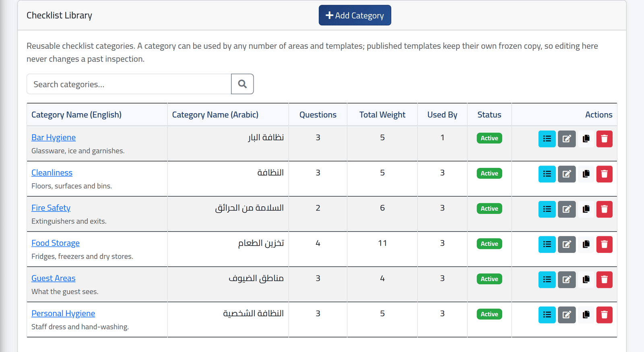Duplicate the Personal Hygiene category
Viewport: 644px width, 352px height.
586,315
